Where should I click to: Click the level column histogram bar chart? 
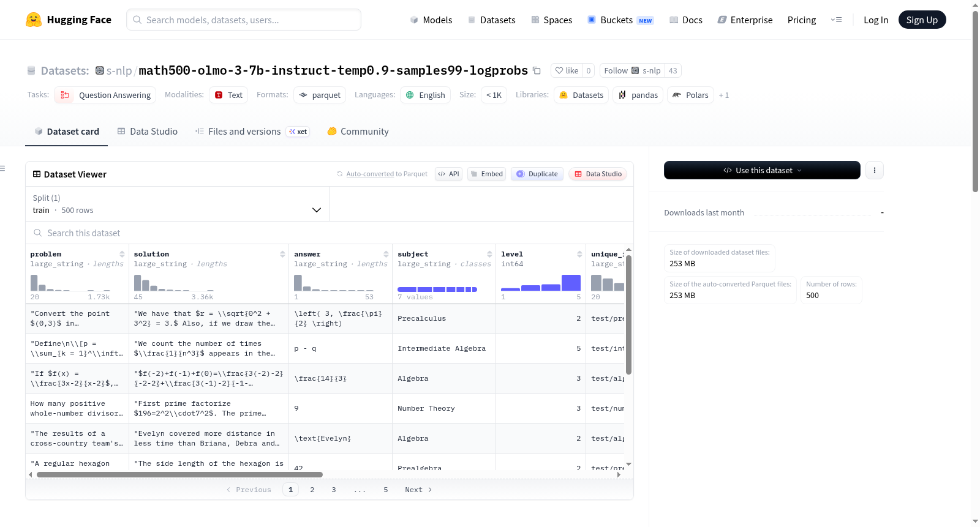pos(541,283)
